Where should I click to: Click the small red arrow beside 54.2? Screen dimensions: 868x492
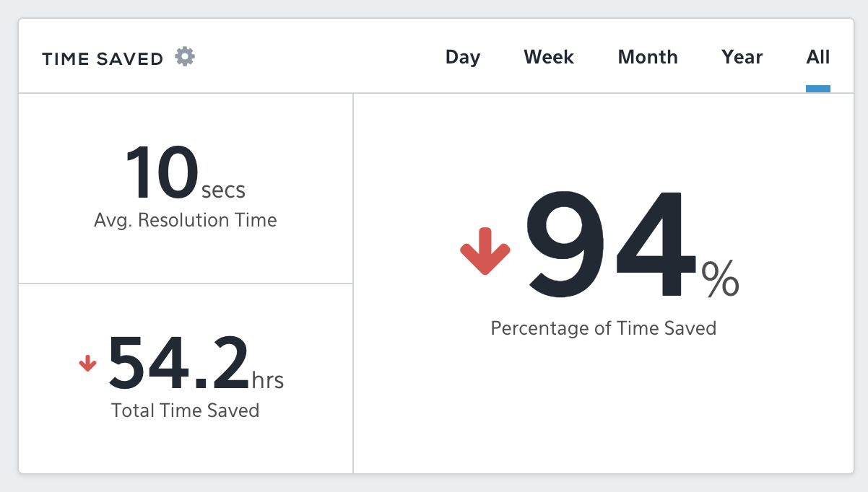[x=87, y=363]
